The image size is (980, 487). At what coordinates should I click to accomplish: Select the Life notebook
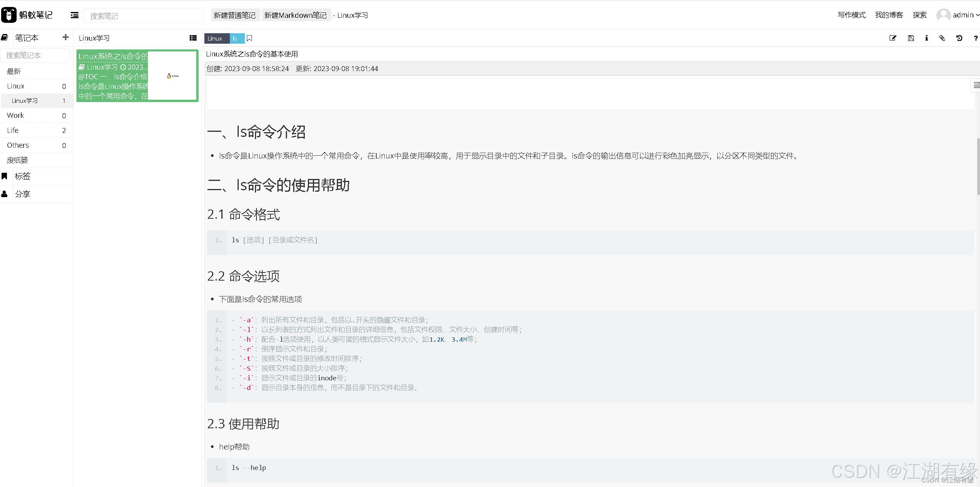pos(13,130)
